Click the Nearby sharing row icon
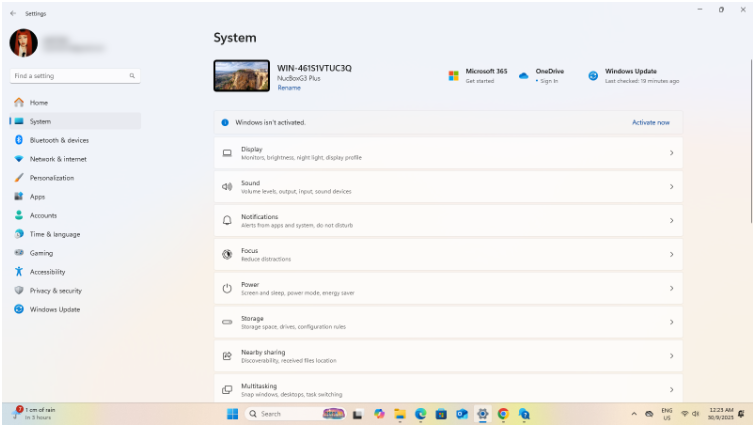The width and height of the screenshot is (753, 425). (227, 356)
